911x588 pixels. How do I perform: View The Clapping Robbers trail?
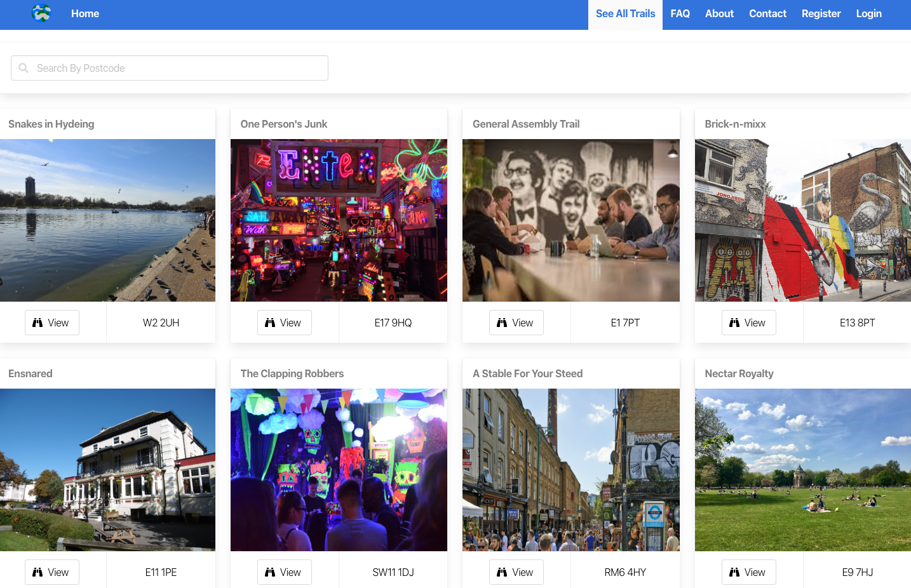click(285, 572)
